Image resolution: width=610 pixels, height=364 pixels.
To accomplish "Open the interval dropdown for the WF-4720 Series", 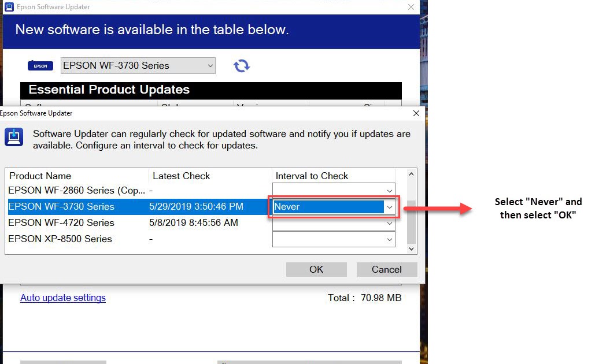I will [x=334, y=223].
